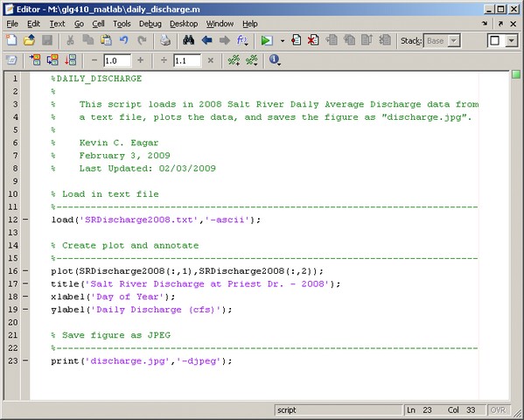This screenshot has height=420, width=524.
Task: Clear all breakpoints with the red X icon
Action: tap(313, 40)
